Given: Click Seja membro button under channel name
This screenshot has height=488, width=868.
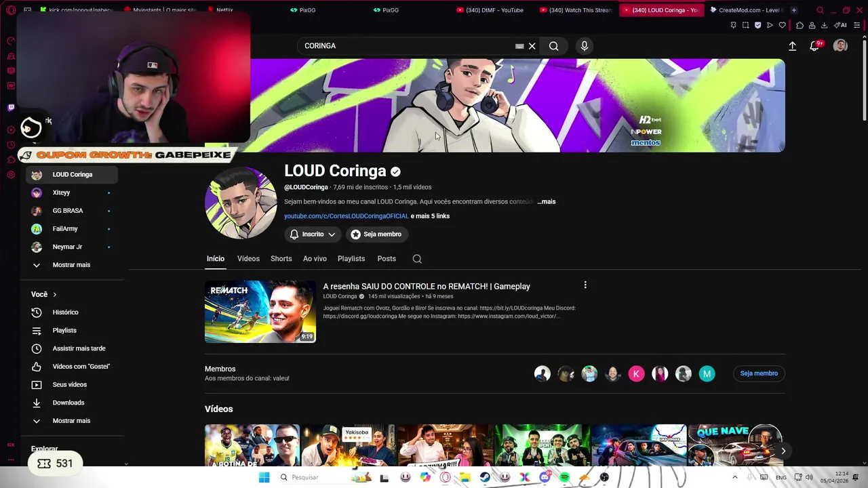Looking at the screenshot, I should (376, 234).
